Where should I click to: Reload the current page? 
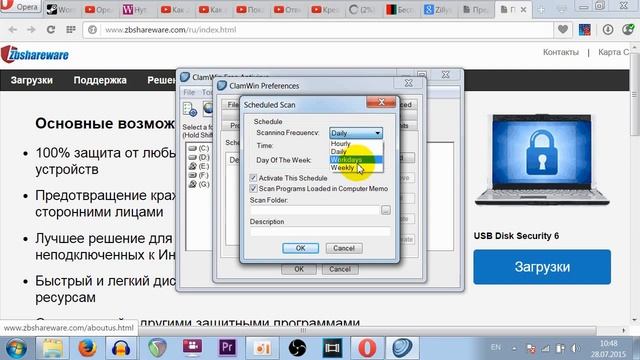(x=51, y=29)
